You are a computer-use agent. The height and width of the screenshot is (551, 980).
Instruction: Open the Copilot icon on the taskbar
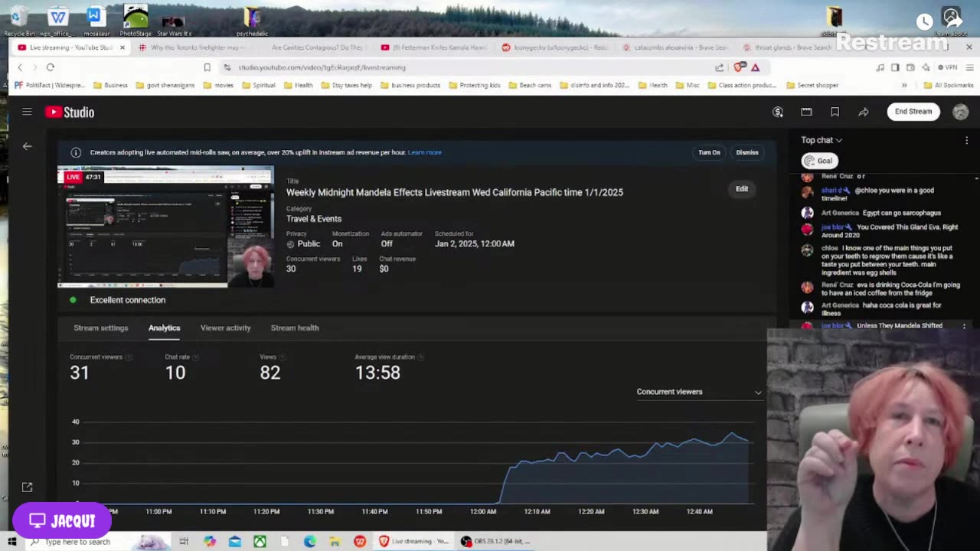point(210,542)
